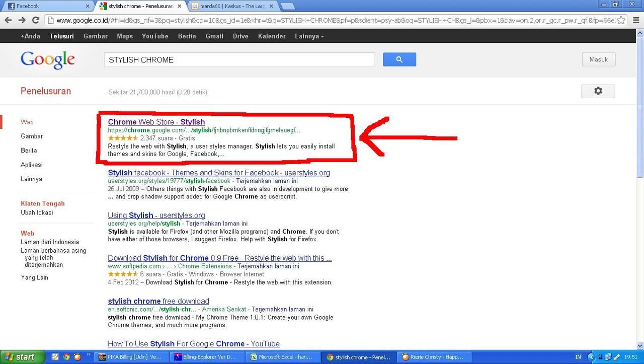This screenshot has height=364, width=644.
Task: Bookmark this page with the star icon
Action: click(621, 20)
